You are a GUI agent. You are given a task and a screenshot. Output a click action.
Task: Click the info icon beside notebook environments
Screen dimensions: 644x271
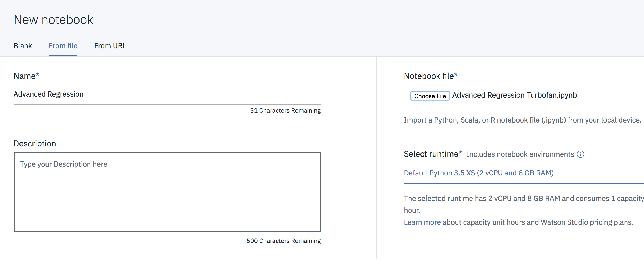pyautogui.click(x=581, y=154)
